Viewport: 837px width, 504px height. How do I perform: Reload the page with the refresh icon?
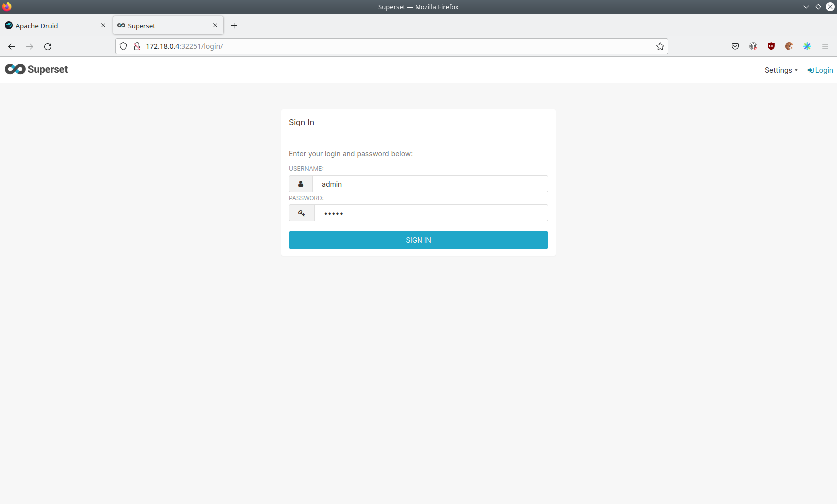(48, 47)
